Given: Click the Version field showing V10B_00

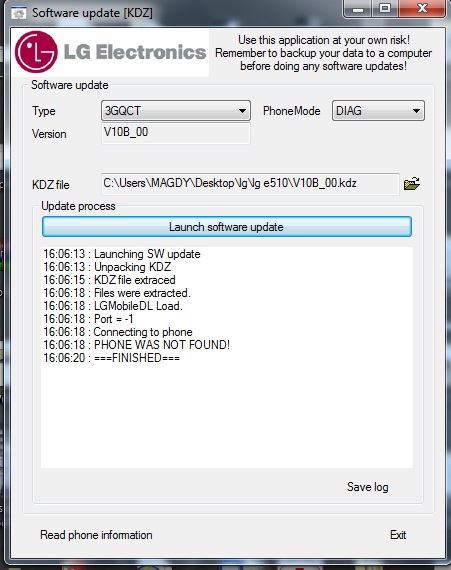Looking at the screenshot, I should (176, 133).
